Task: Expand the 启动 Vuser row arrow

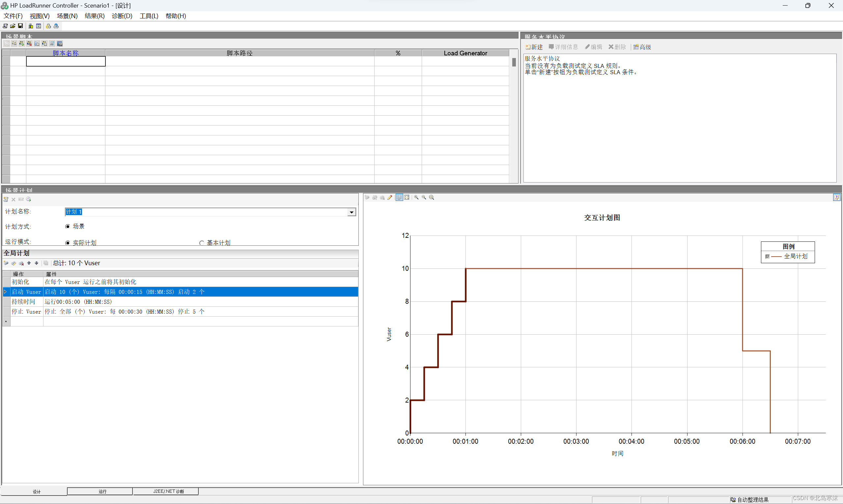Action: [5, 292]
